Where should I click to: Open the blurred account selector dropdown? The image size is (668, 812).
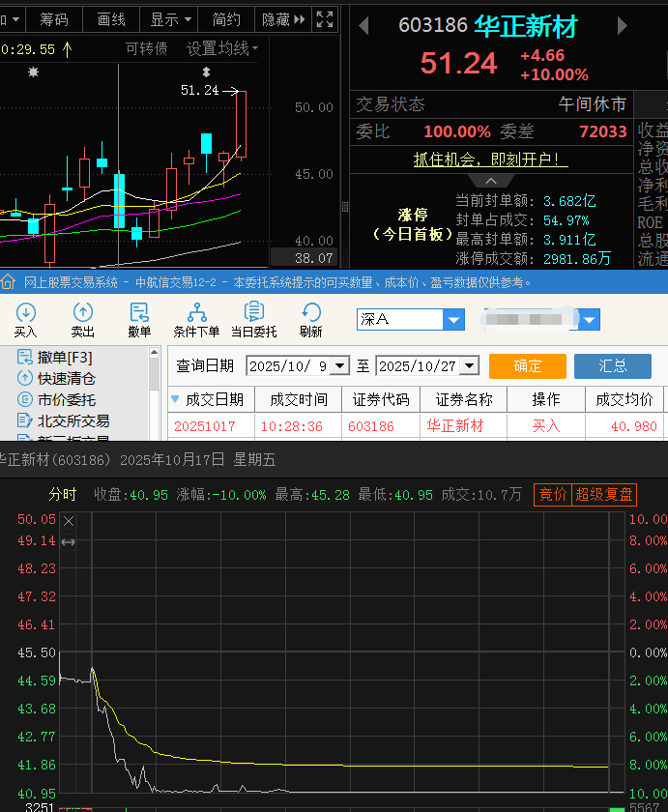click(590, 320)
